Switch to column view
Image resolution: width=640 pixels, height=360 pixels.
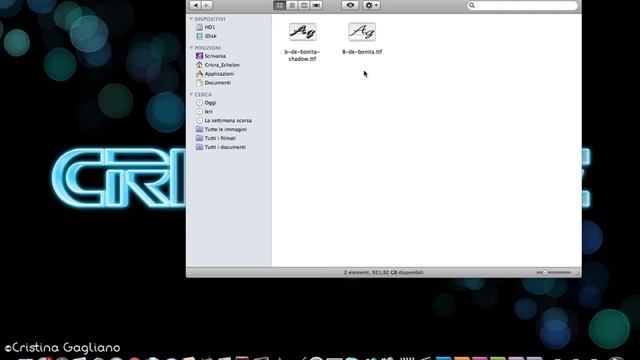[304, 5]
